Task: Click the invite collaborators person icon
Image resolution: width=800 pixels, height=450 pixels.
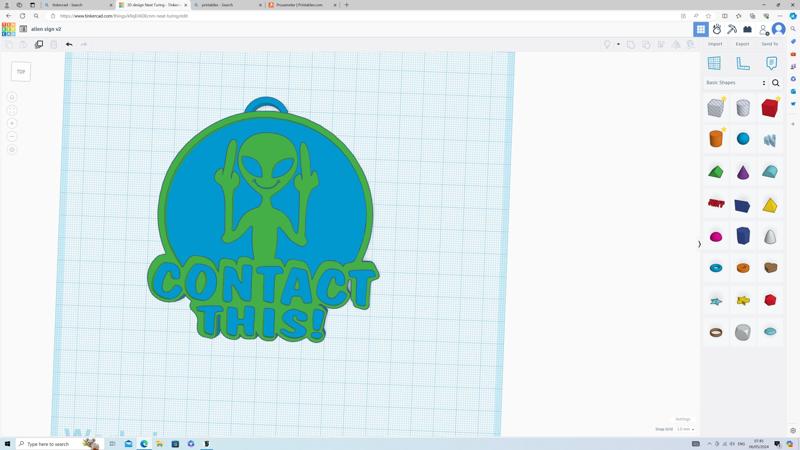Action: click(763, 30)
